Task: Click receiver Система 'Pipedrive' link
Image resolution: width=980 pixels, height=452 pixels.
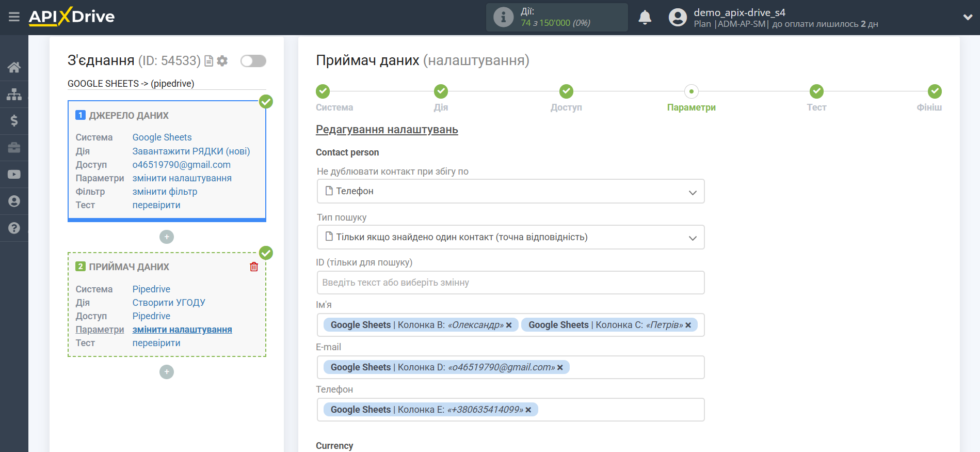Action: [x=151, y=289]
